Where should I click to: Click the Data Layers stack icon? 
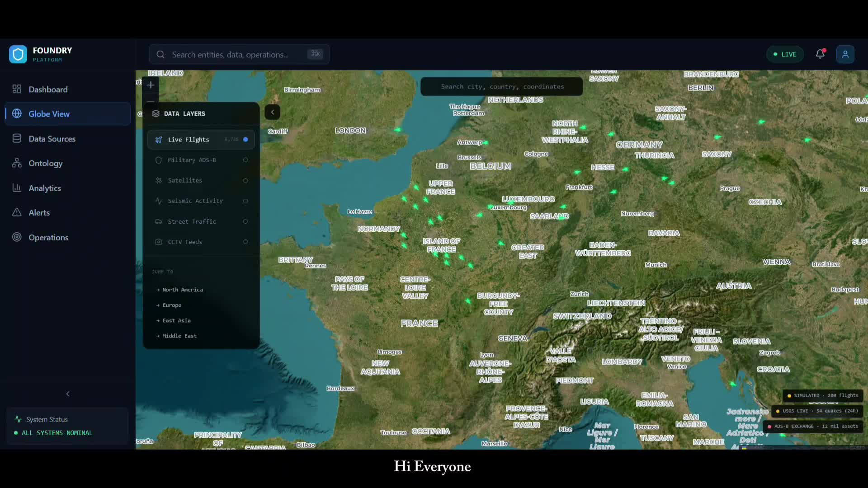156,113
